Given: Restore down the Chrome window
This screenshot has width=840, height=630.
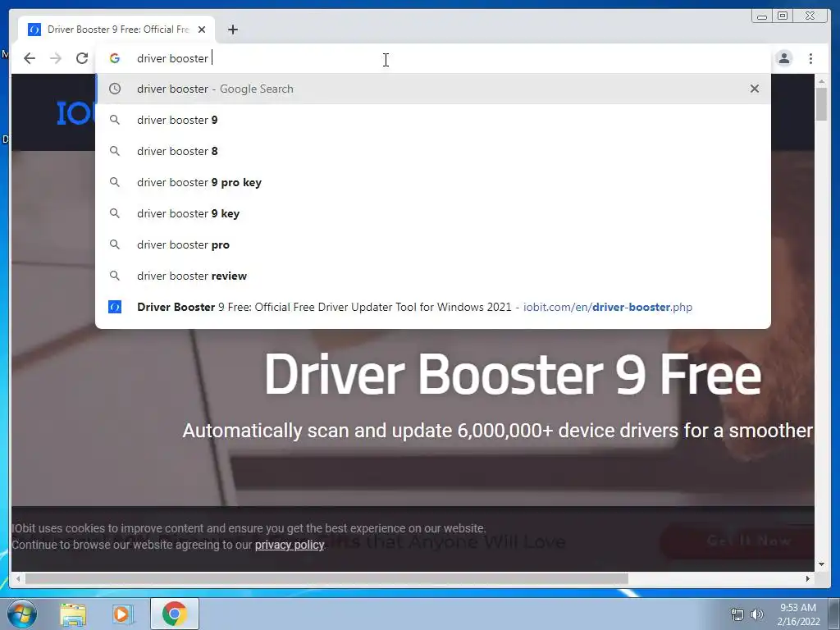Looking at the screenshot, I should click(x=783, y=16).
